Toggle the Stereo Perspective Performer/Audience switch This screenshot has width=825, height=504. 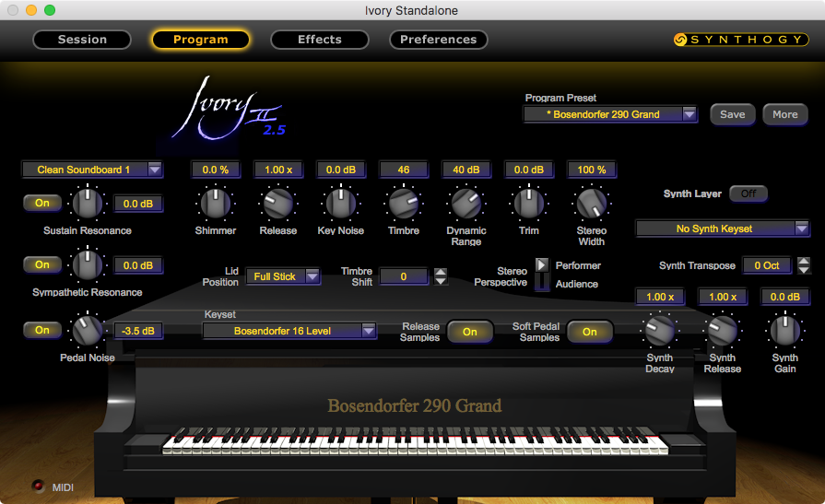click(x=542, y=274)
